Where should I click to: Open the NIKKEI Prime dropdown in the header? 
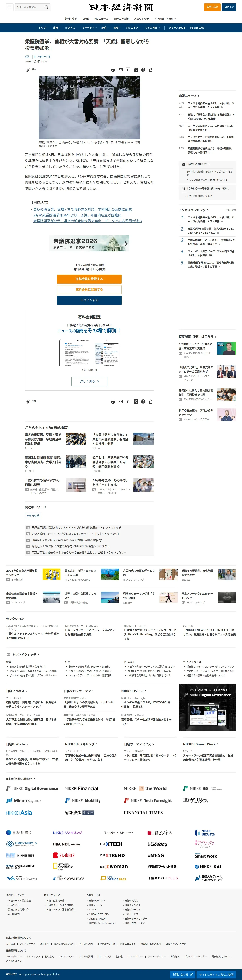pos(165,19)
